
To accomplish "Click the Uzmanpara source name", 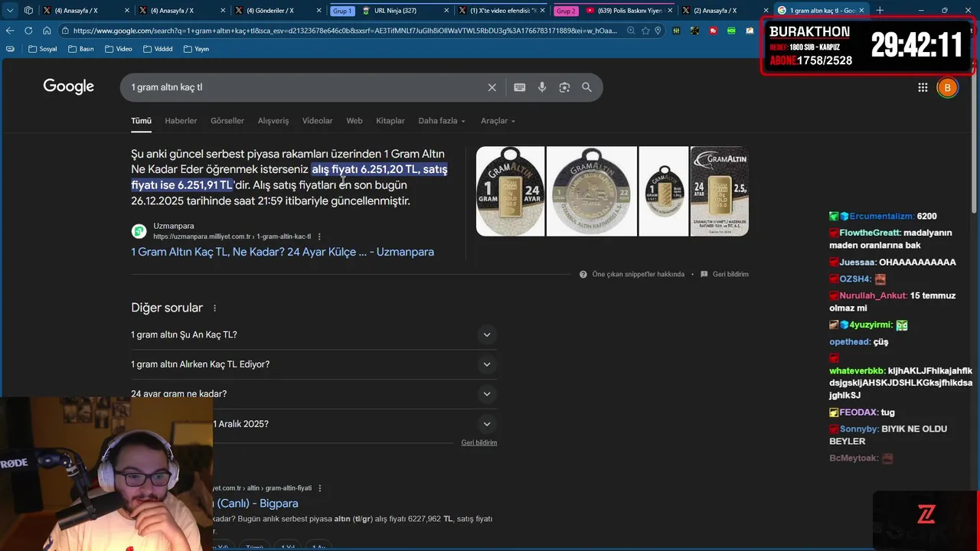I will [174, 226].
